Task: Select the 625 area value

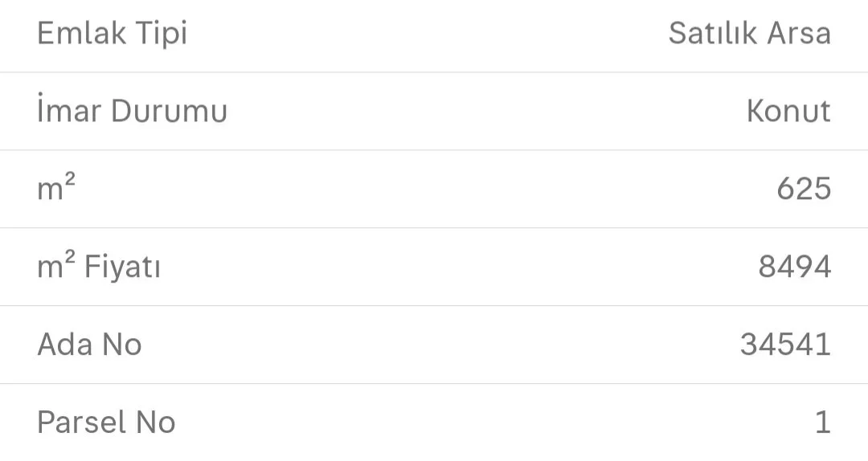Action: coord(803,189)
